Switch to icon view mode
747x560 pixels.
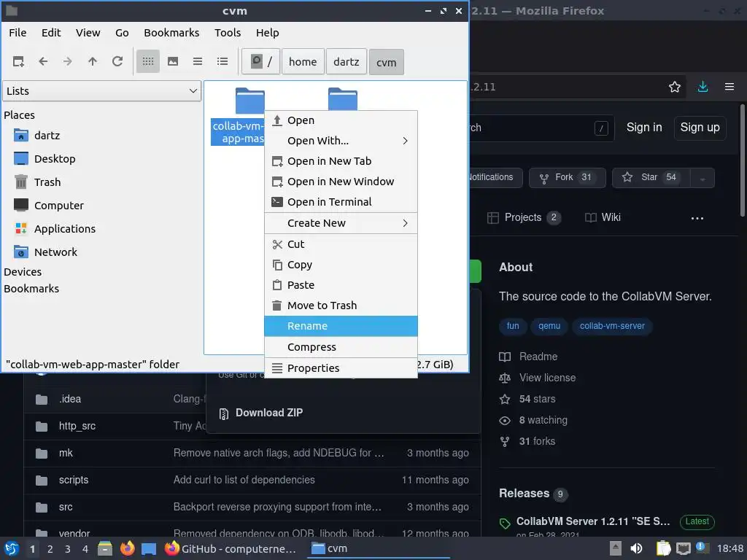coord(147,61)
